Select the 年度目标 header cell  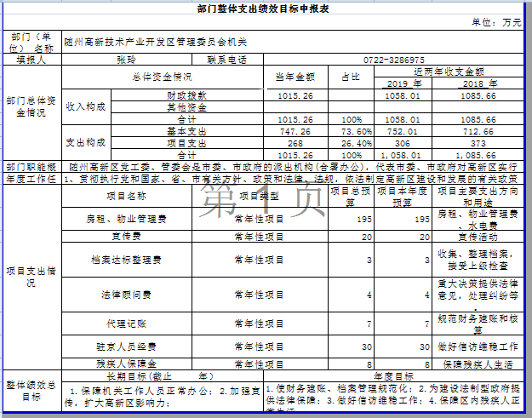click(x=393, y=376)
